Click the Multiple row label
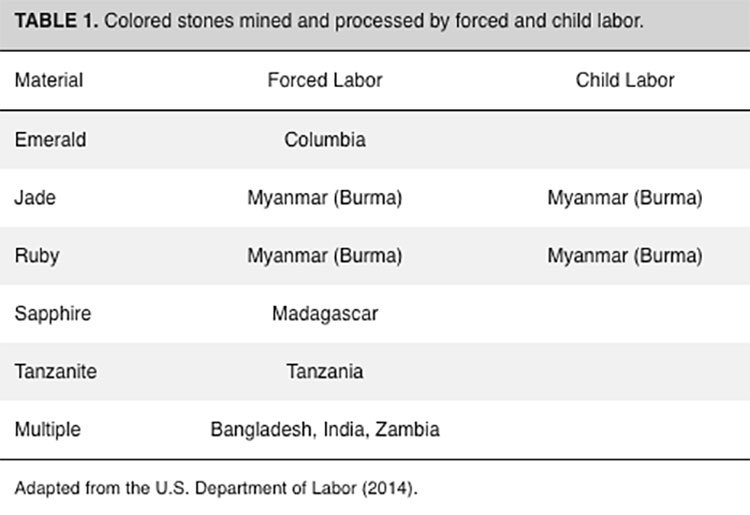This screenshot has width=750, height=515. 47,429
